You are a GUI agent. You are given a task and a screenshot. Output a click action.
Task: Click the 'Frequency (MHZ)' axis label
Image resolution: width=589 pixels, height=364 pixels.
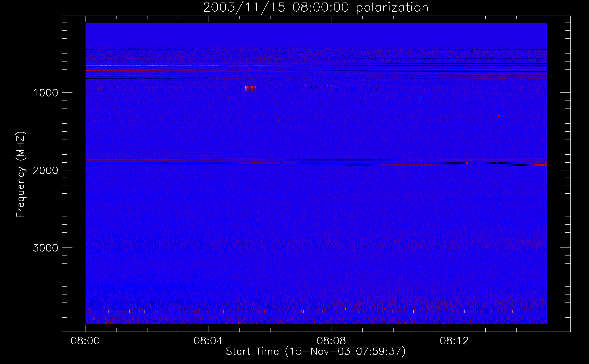click(21, 175)
